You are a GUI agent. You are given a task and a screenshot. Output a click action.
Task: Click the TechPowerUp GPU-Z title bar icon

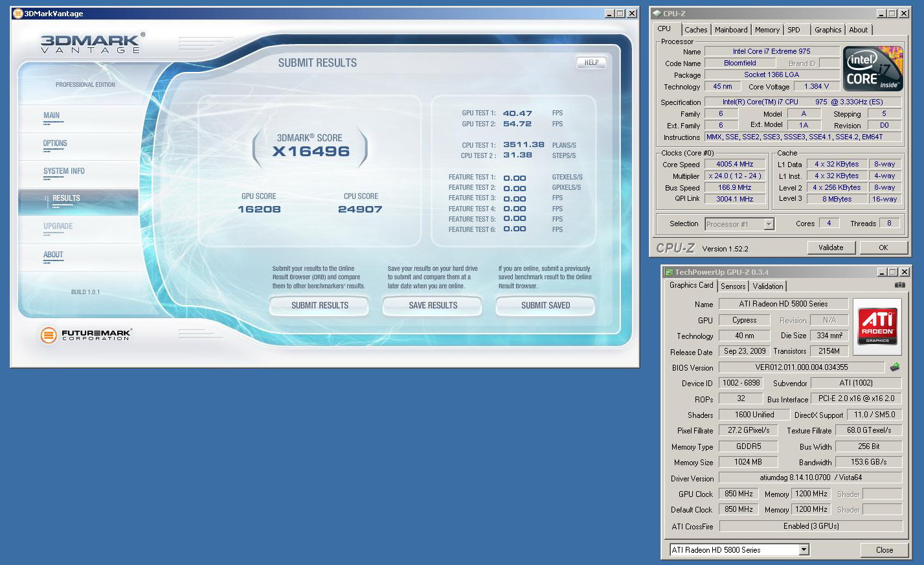point(669,272)
